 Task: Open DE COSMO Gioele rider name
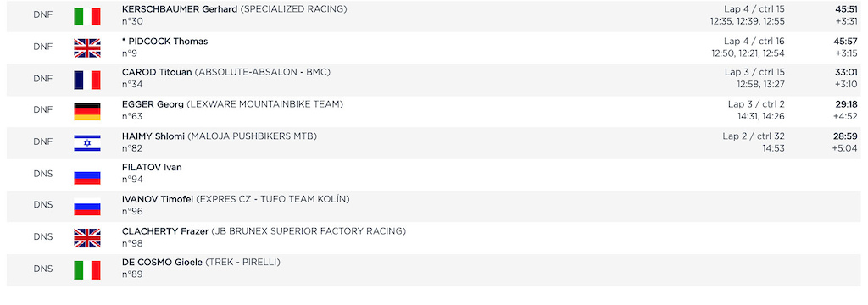[x=162, y=263]
